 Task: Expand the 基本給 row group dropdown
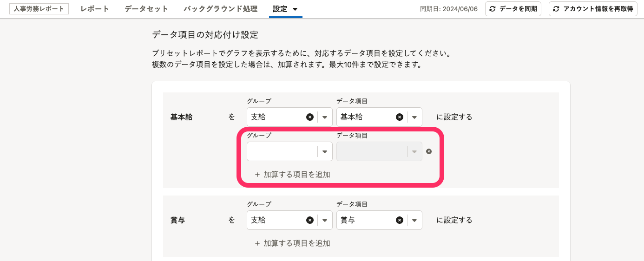pos(325,117)
